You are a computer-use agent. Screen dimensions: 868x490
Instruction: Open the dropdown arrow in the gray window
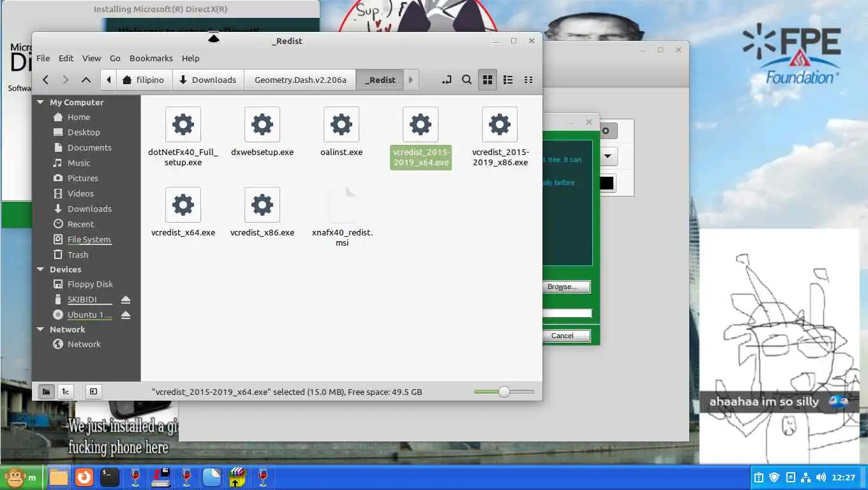coord(608,156)
